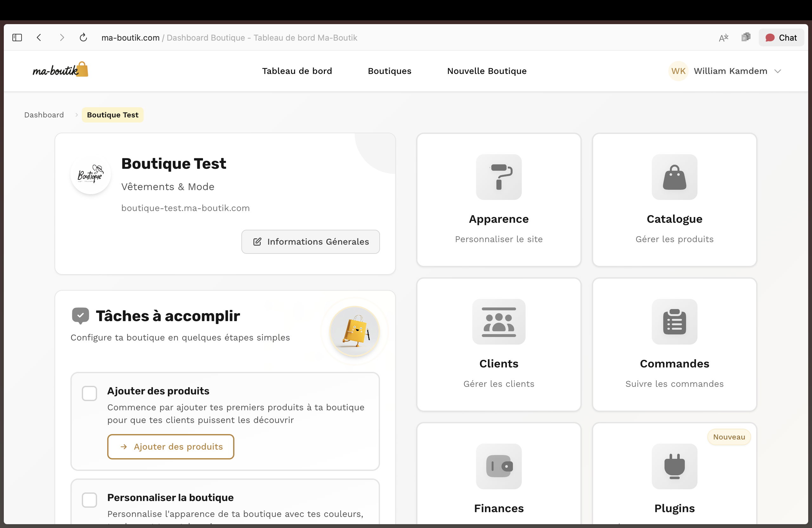Image resolution: width=812 pixels, height=528 pixels.
Task: Go to the Boutiques menu item
Action: click(389, 71)
